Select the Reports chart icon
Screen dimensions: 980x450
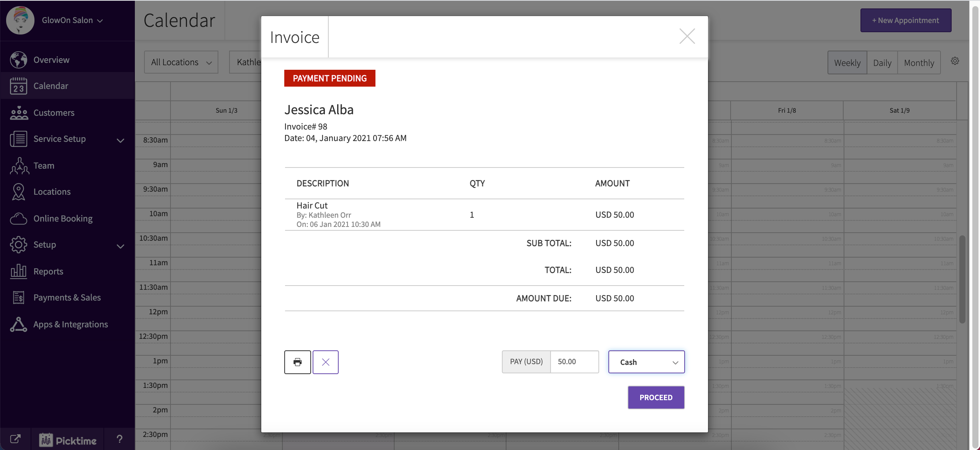18,271
